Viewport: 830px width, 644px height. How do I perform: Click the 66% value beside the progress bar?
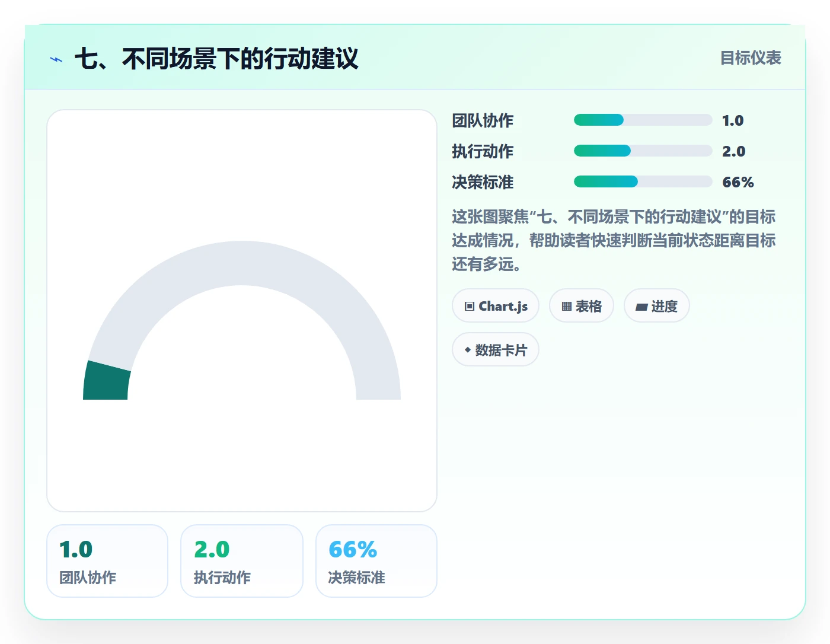738,182
